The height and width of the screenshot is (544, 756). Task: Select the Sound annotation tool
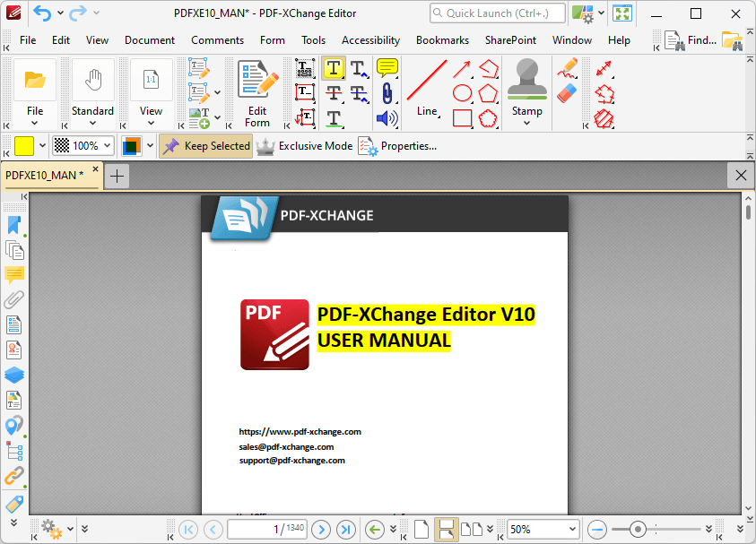pyautogui.click(x=388, y=117)
